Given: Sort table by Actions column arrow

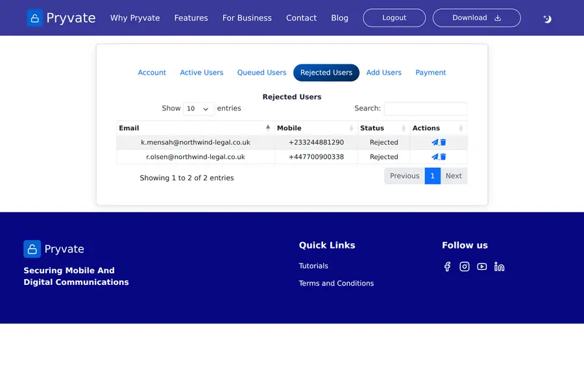Looking at the screenshot, I should point(461,129).
